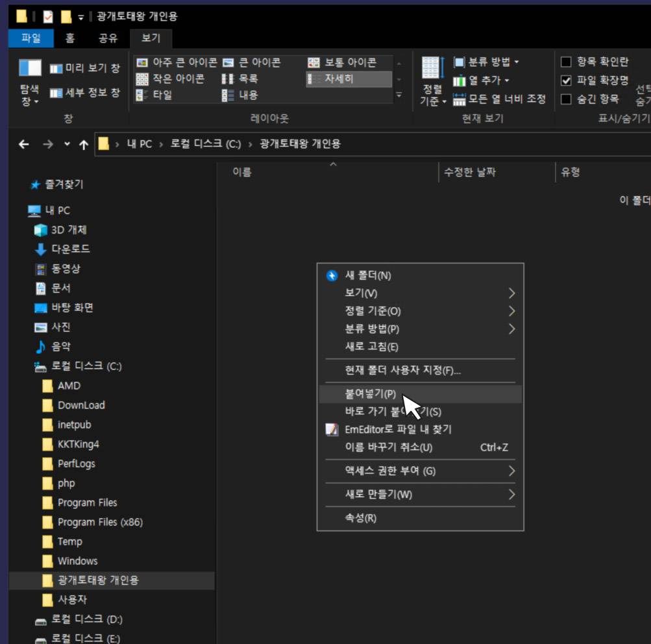Open 다운로드 folder in sidebar
Image resolution: width=651 pixels, height=644 pixels.
click(70, 249)
